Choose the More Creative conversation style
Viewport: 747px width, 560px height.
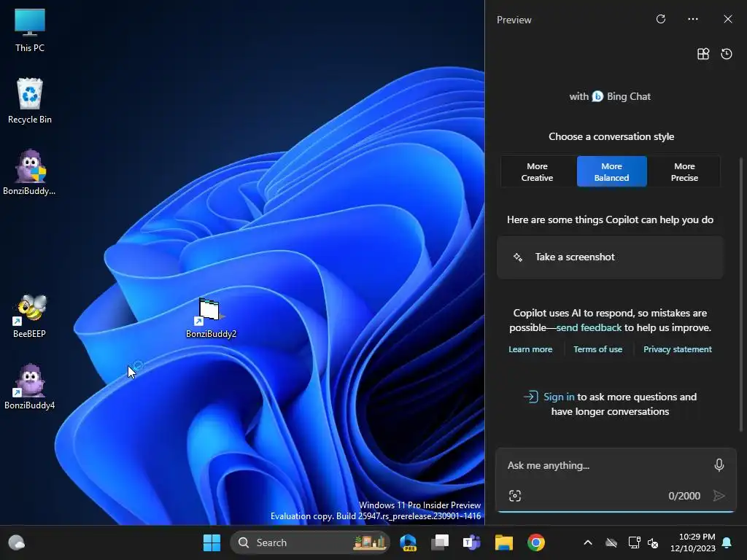[x=537, y=172]
